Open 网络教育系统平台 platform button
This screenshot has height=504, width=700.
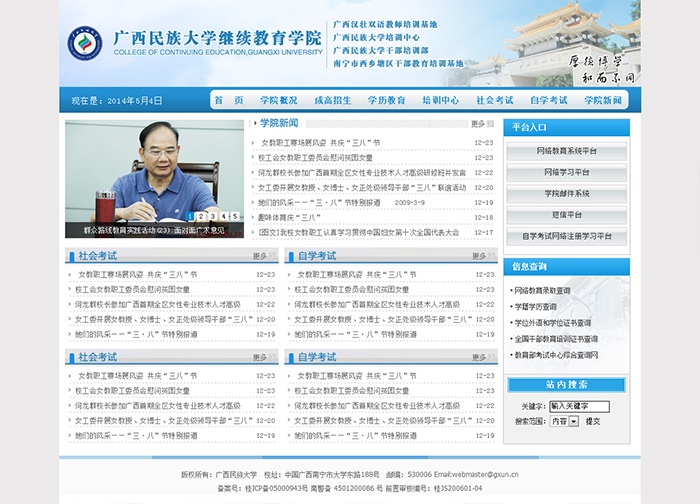coord(567,151)
